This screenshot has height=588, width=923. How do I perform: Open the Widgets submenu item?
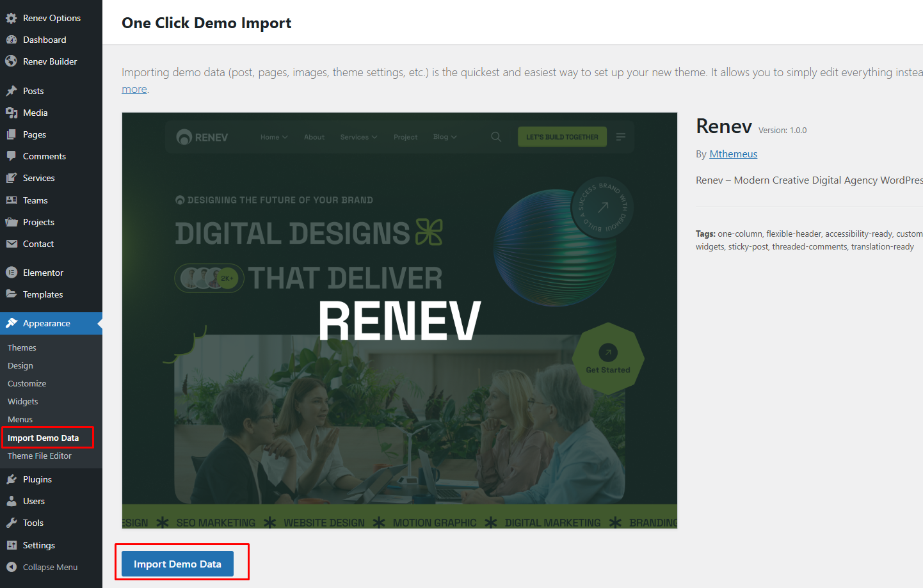click(23, 401)
